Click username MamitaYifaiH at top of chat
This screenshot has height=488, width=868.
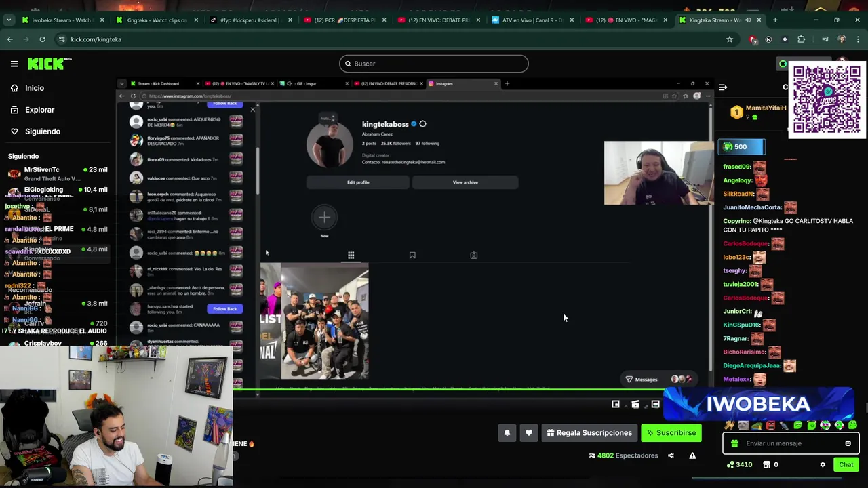coord(766,108)
